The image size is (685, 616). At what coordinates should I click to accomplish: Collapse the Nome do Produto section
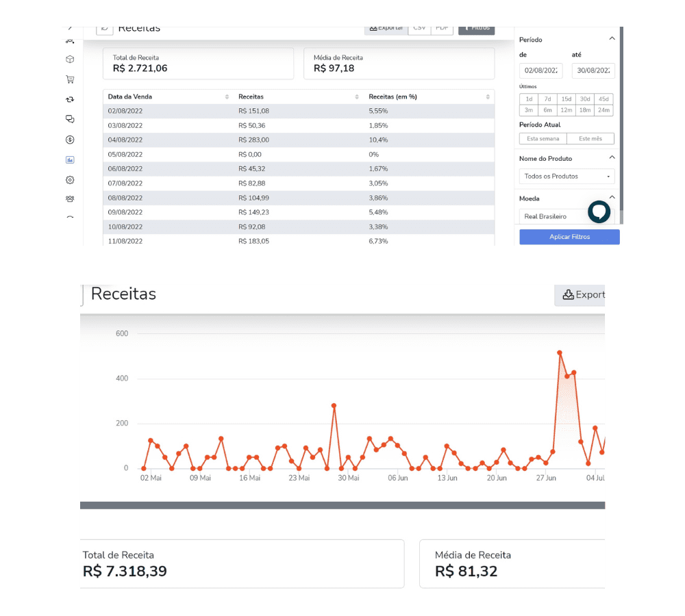(612, 158)
